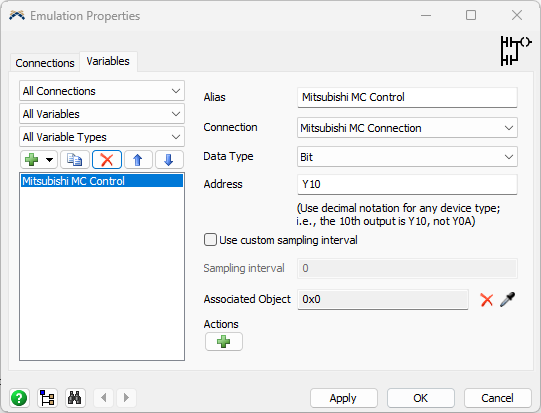The image size is (541, 413).
Task: Click the Apply button
Action: point(344,398)
